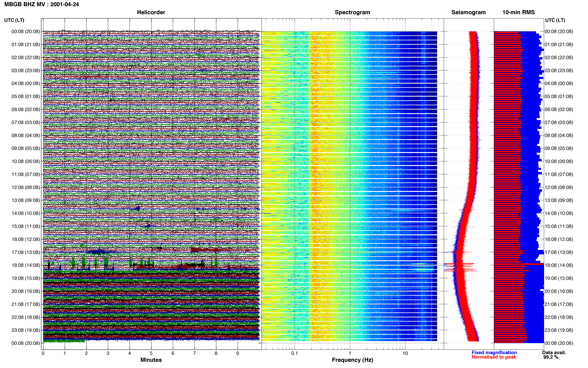The width and height of the screenshot is (588, 368).
Task: Click left time label 20:08 (16:08)
Action: click(x=26, y=291)
